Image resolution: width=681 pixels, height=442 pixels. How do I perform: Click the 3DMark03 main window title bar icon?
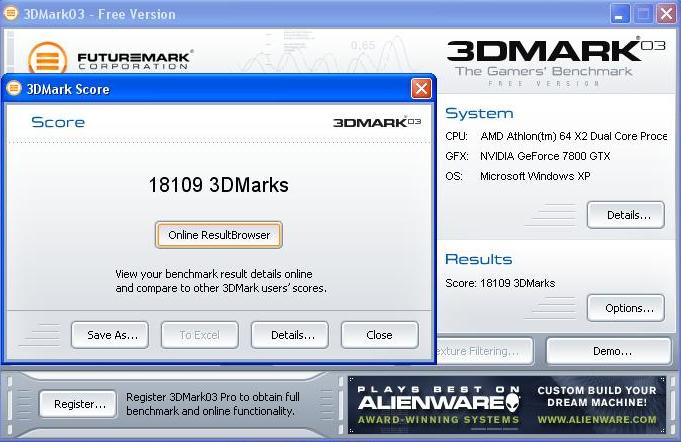click(x=10, y=13)
